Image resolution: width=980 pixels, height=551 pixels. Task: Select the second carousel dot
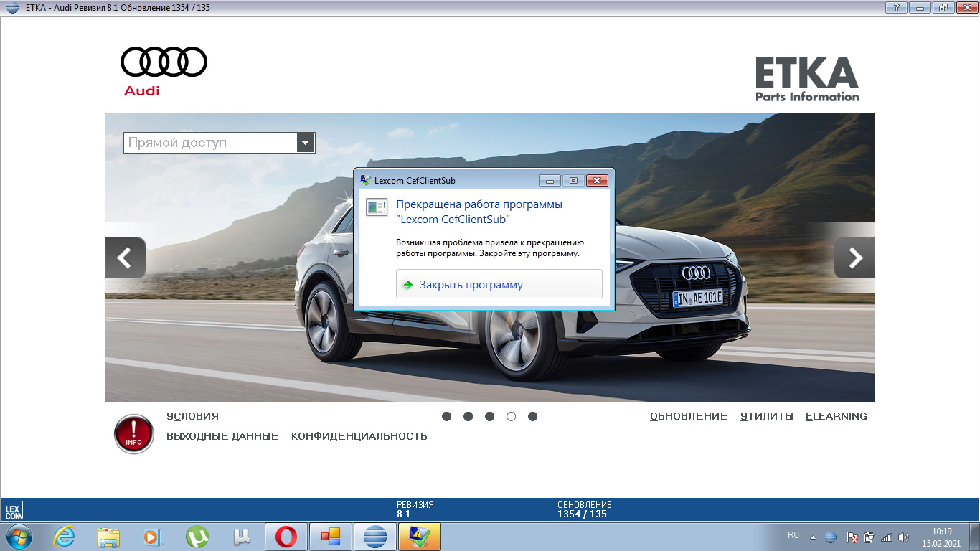coord(468,416)
